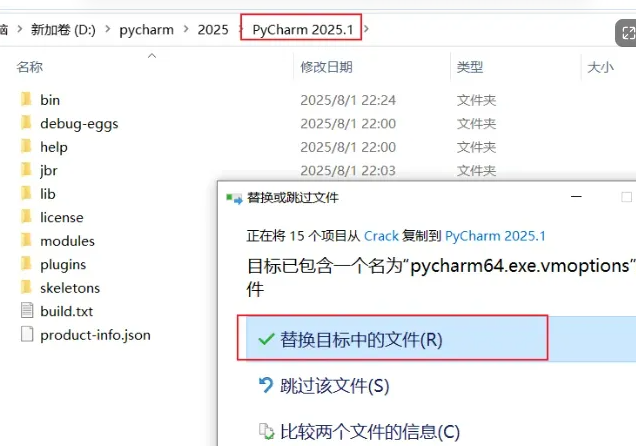Image resolution: width=636 pixels, height=446 pixels.
Task: Go to 2025 folder in breadcrumb
Action: pyautogui.click(x=213, y=30)
